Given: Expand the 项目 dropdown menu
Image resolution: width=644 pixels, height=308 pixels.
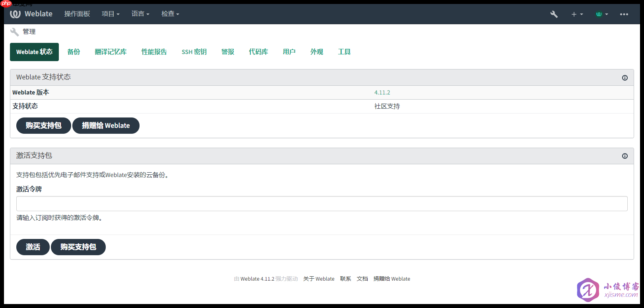Looking at the screenshot, I should point(110,14).
